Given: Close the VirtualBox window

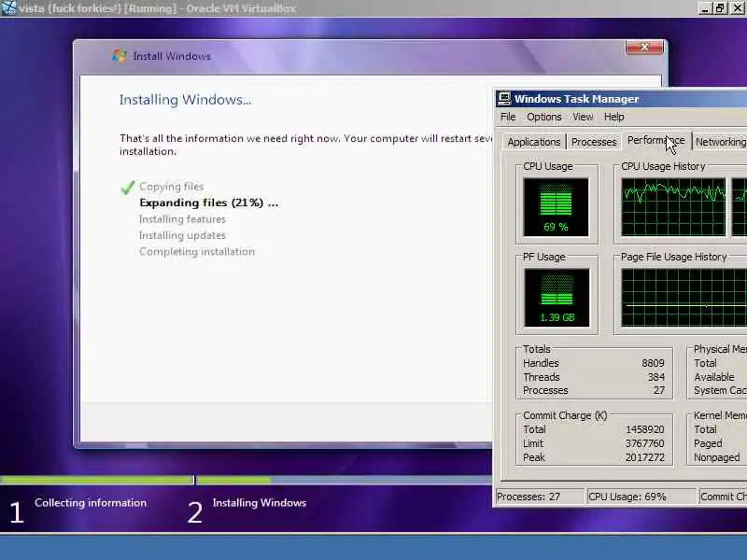Looking at the screenshot, I should [737, 8].
